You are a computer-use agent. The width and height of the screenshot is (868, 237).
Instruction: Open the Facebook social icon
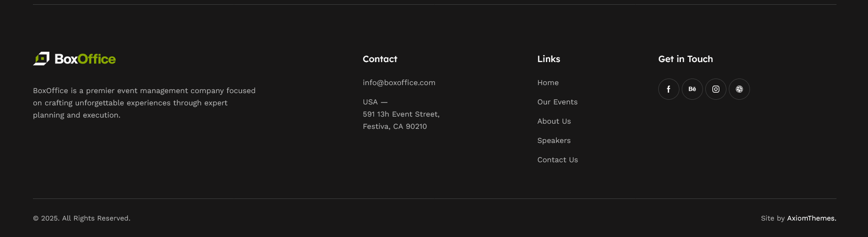click(669, 89)
